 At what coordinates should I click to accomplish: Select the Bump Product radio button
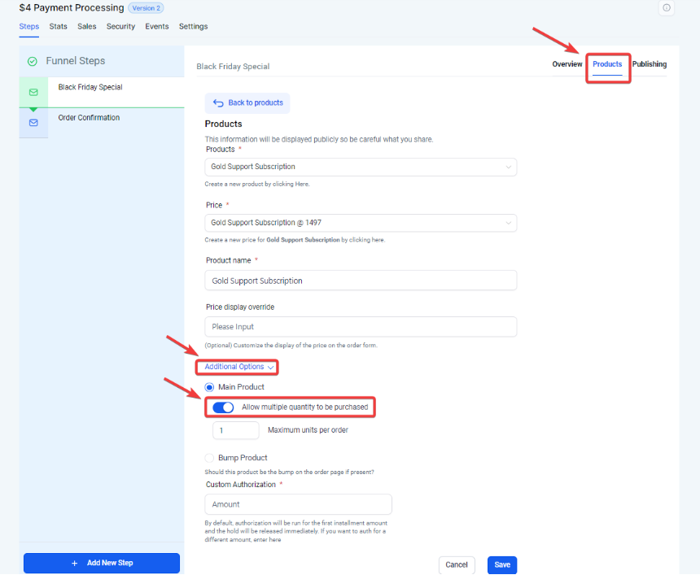(x=209, y=458)
